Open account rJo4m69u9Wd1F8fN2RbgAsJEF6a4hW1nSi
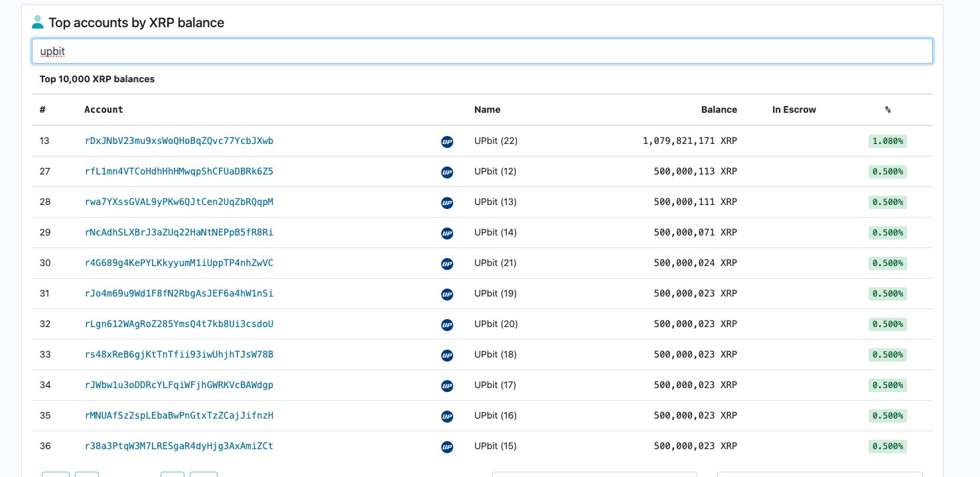The height and width of the screenshot is (477, 980). coord(179,293)
